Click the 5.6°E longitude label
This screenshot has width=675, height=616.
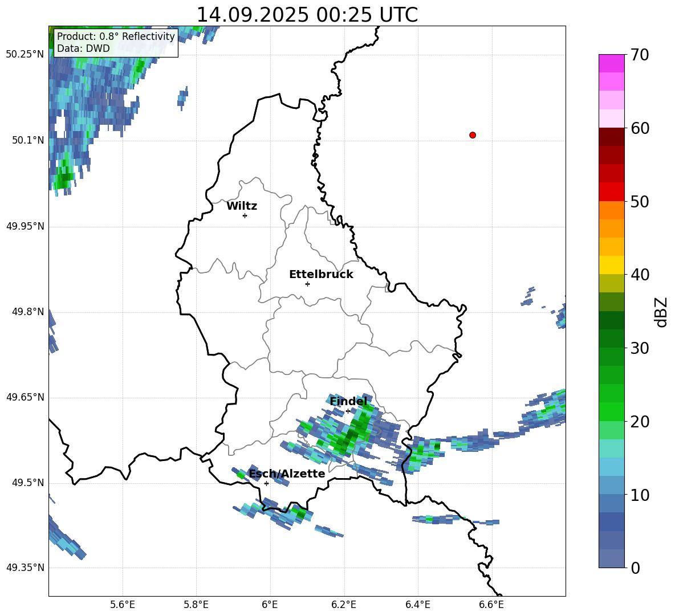(123, 605)
